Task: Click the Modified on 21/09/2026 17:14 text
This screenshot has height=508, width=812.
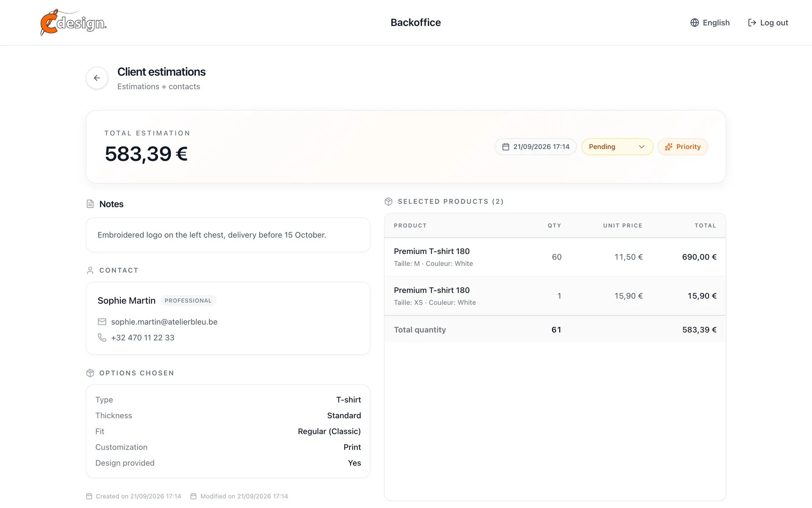Action: pos(244,496)
